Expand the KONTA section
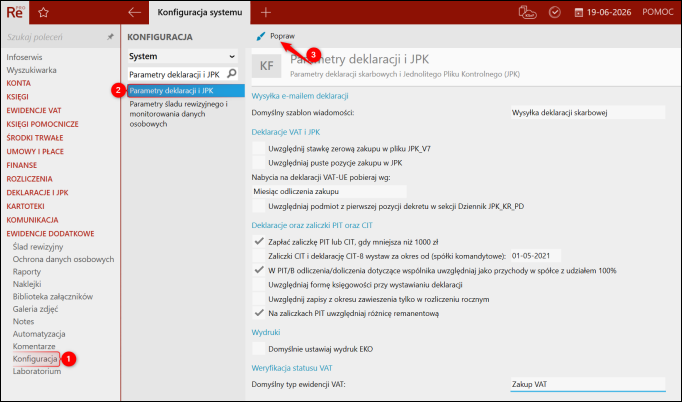This screenshot has height=402, width=682. click(x=18, y=83)
